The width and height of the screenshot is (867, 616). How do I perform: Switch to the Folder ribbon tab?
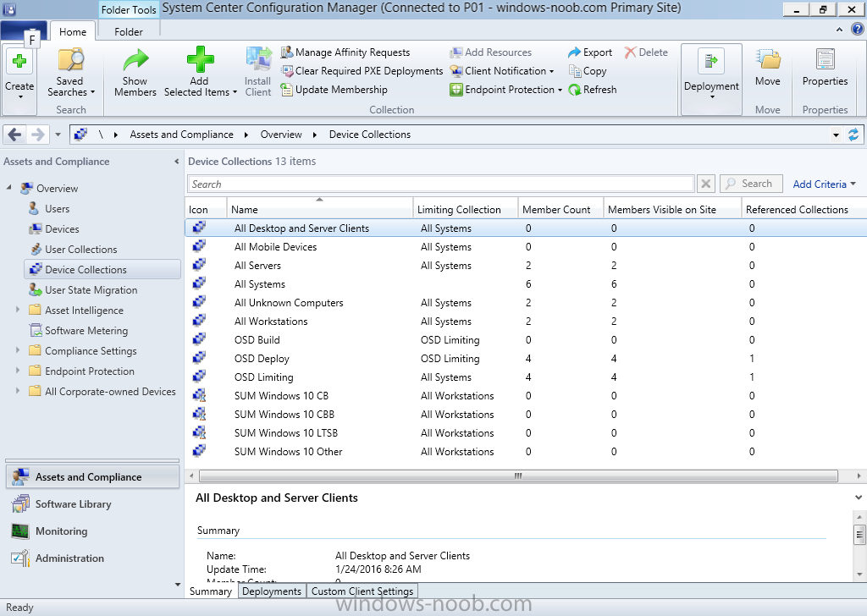[x=129, y=31]
